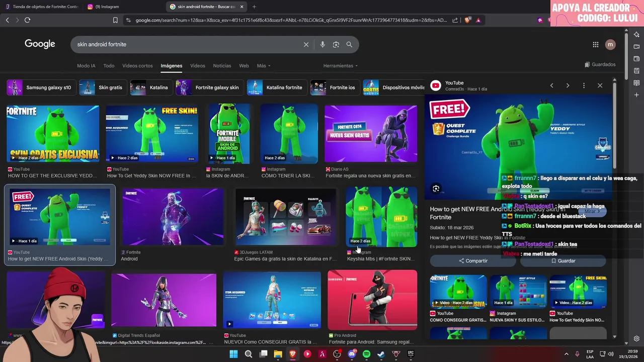Viewport: 644px width, 362px height.
Task: Switch to the Tienda de objetos de Fortnite tab
Action: click(41, 7)
